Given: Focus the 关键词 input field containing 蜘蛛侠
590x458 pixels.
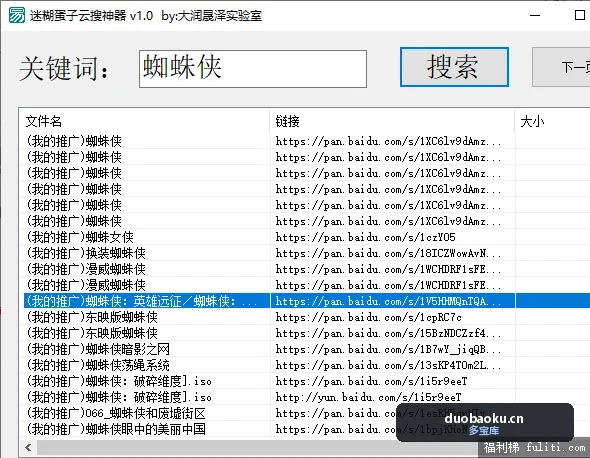Looking at the screenshot, I should point(253,69).
